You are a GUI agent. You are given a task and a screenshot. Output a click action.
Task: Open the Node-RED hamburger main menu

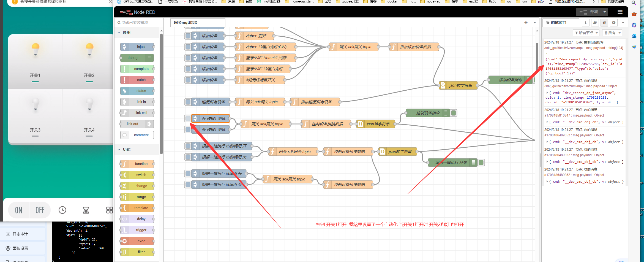[x=620, y=12]
